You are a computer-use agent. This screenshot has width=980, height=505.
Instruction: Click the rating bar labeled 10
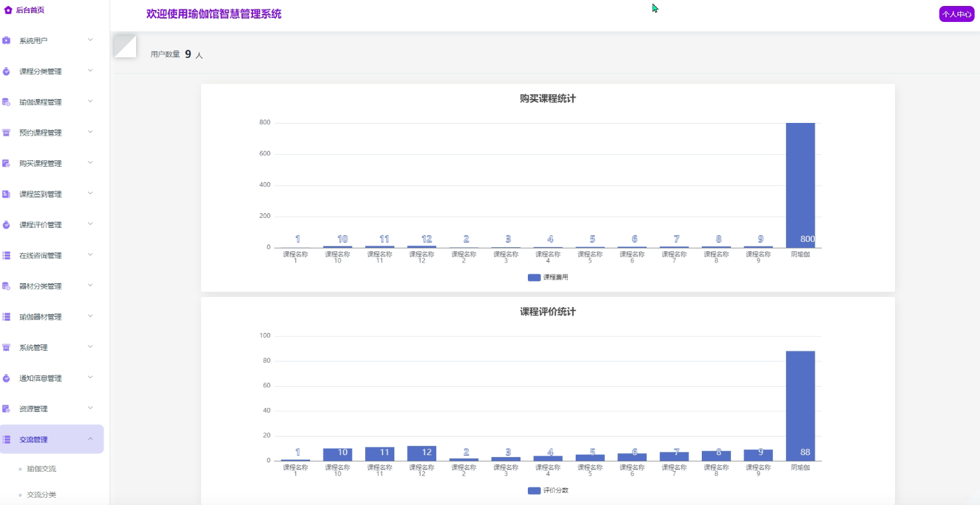tap(337, 454)
